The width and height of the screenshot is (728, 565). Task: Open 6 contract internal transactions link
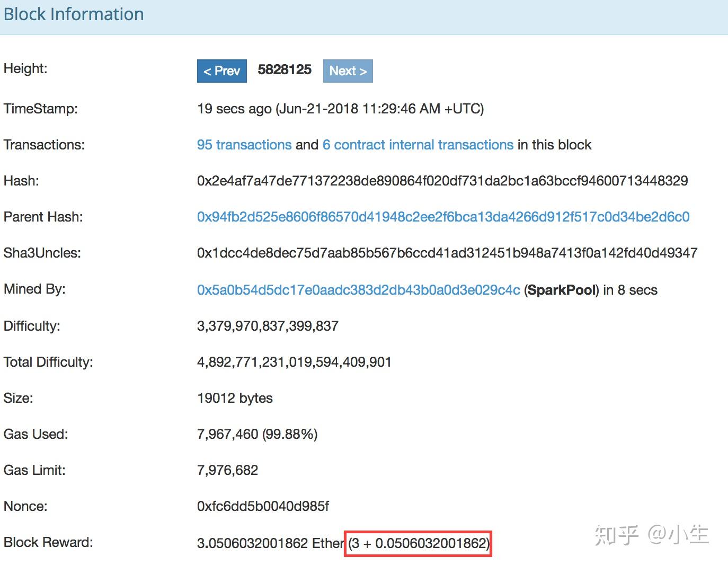[418, 145]
